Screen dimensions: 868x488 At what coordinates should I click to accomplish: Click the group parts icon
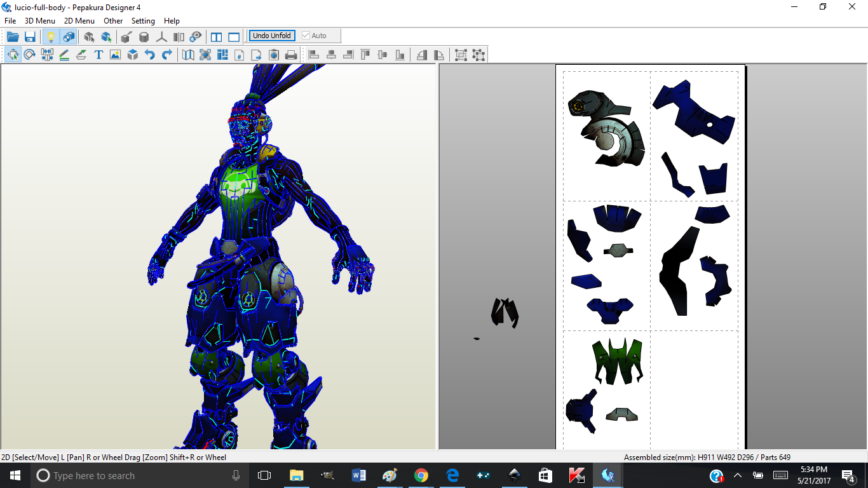coord(461,55)
